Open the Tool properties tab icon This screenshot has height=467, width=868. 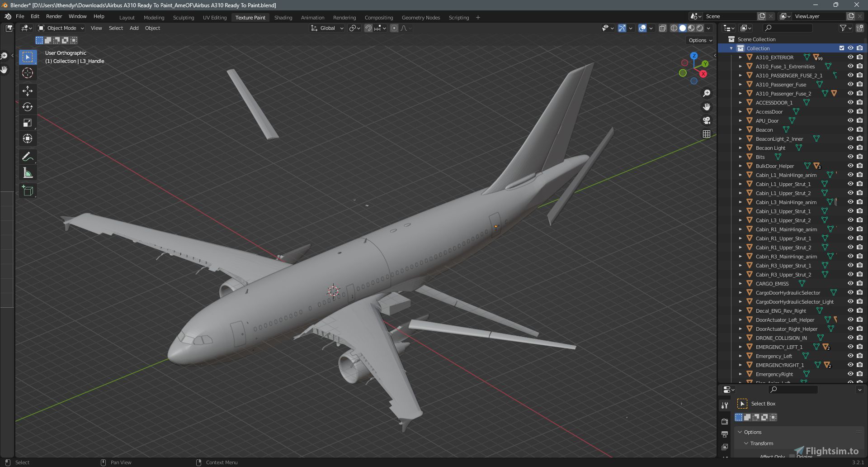pos(725,405)
